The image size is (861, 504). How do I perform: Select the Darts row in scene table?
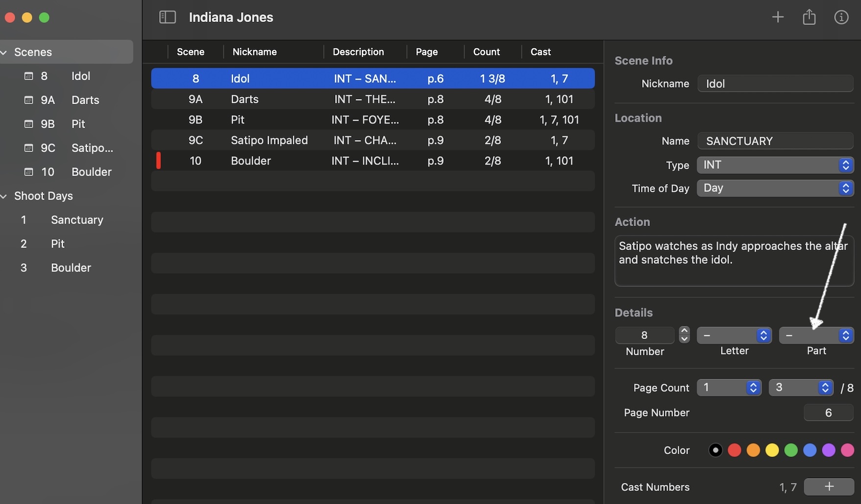click(373, 99)
